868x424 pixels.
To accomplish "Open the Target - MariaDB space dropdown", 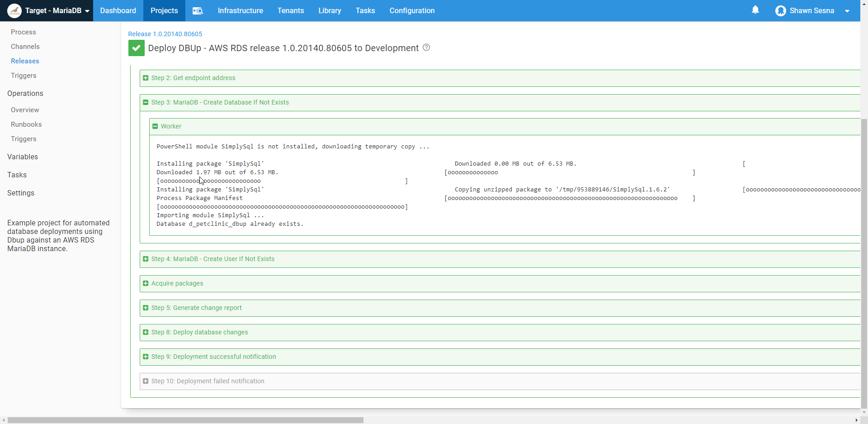I will tap(87, 11).
